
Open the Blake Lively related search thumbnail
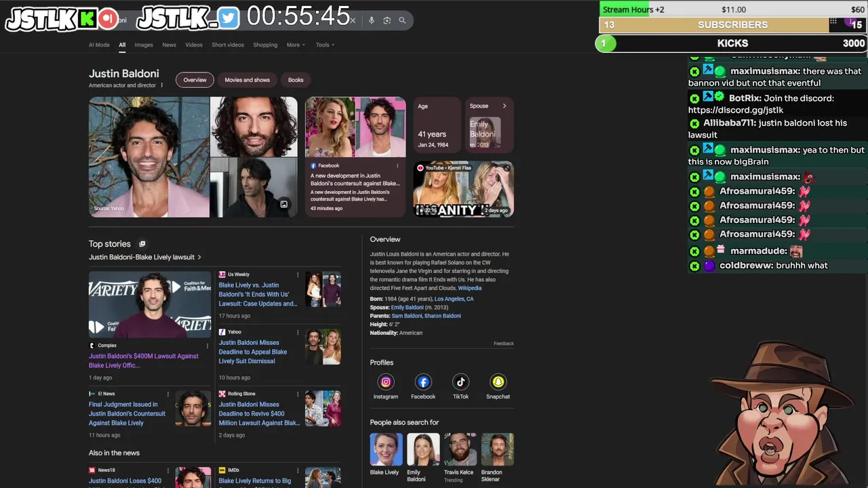(386, 449)
